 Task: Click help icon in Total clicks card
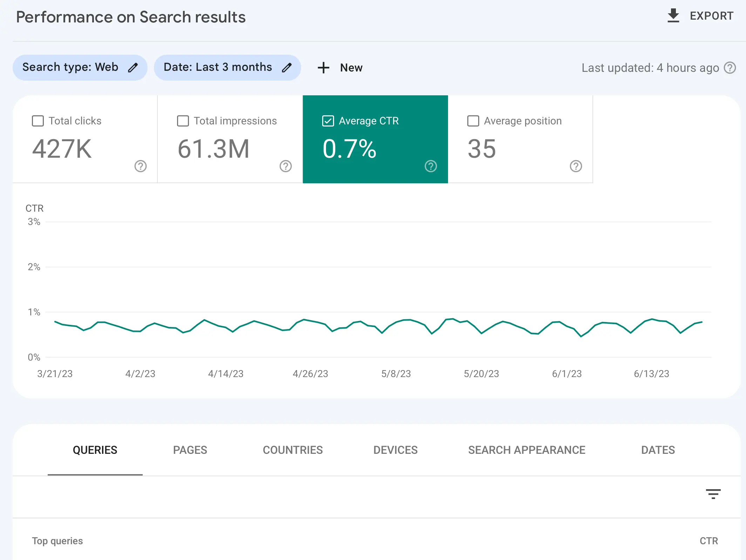141,166
